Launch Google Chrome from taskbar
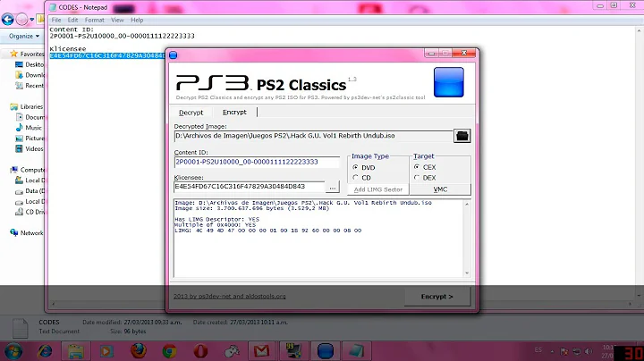Screen dimensions: 644x361 coord(169,351)
